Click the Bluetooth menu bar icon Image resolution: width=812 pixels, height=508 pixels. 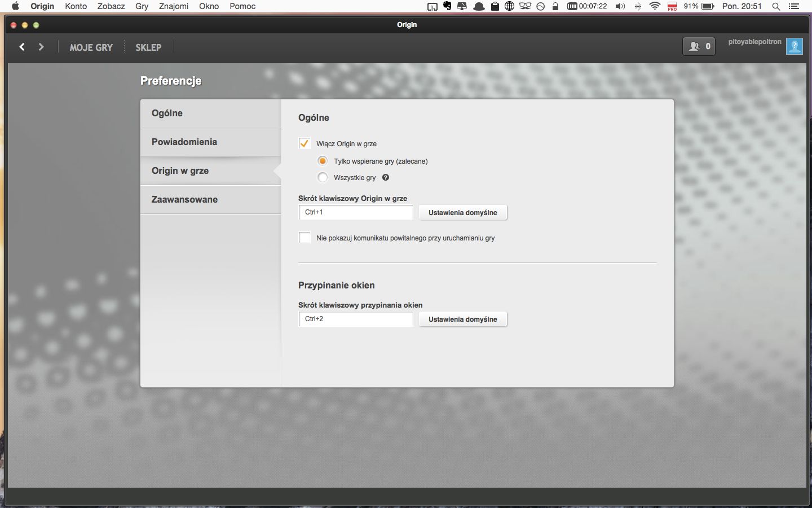click(x=638, y=6)
